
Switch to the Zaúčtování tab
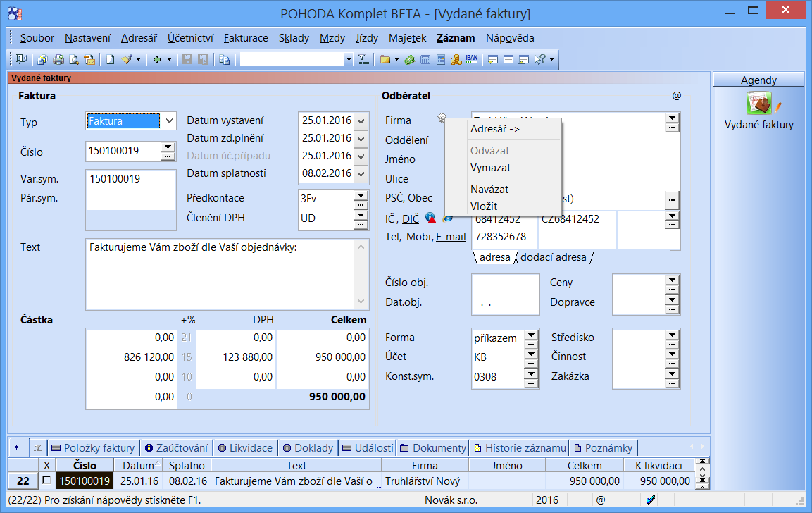click(x=177, y=447)
